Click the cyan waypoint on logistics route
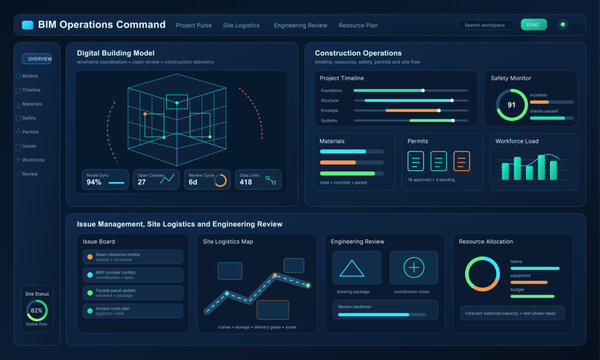600x360 pixels. click(x=227, y=293)
